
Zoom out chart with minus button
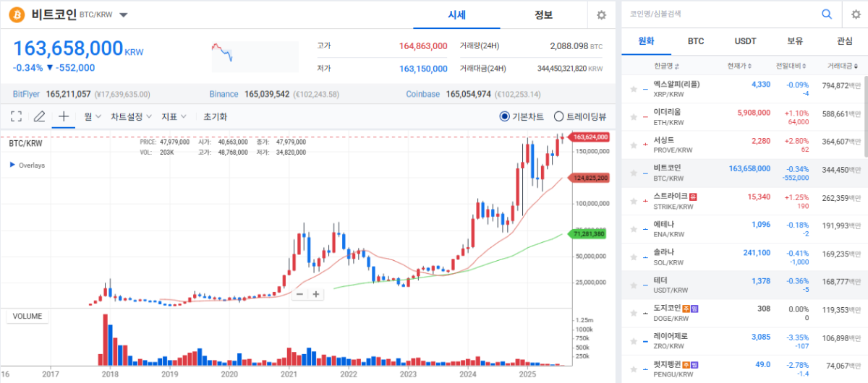(299, 293)
